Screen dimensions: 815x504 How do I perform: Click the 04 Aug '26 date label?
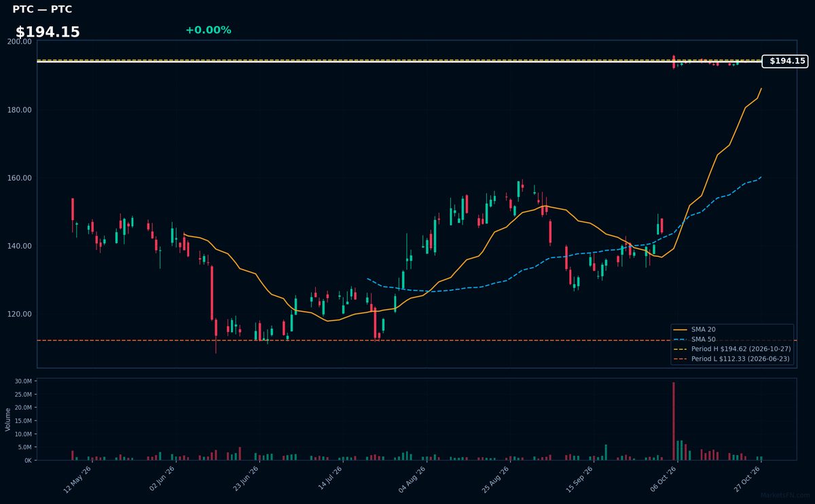coord(412,480)
